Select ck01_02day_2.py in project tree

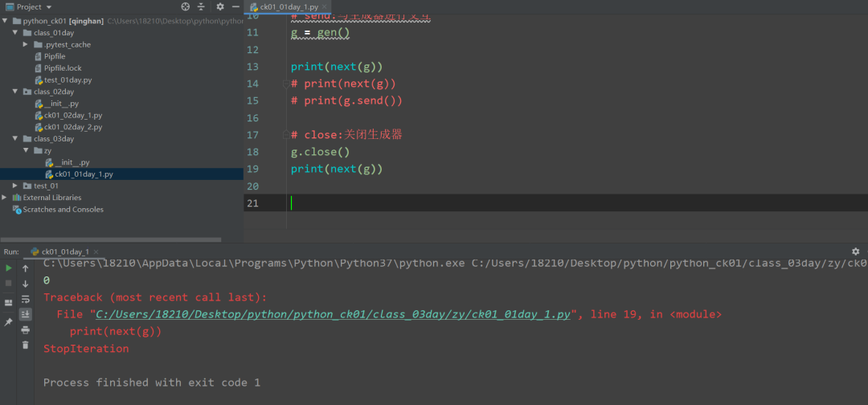73,127
